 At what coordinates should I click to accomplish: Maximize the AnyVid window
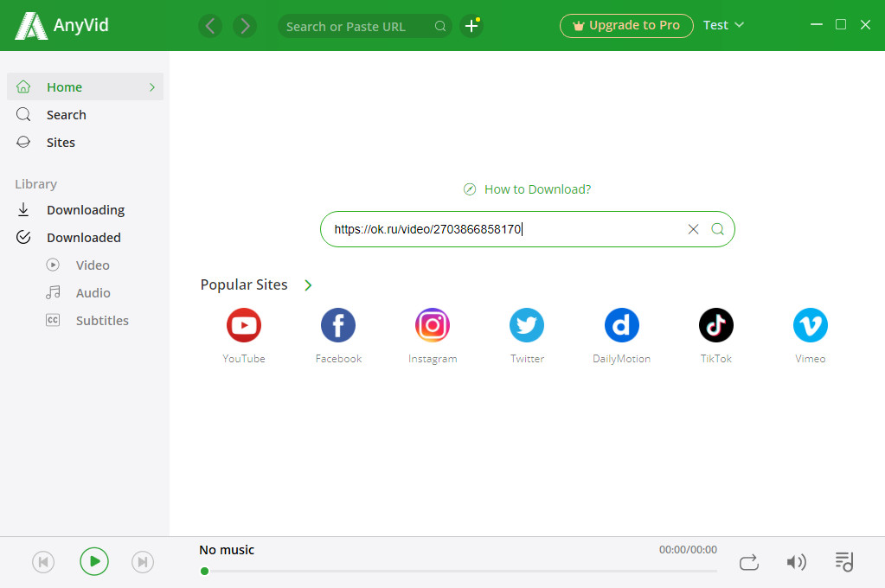(840, 25)
